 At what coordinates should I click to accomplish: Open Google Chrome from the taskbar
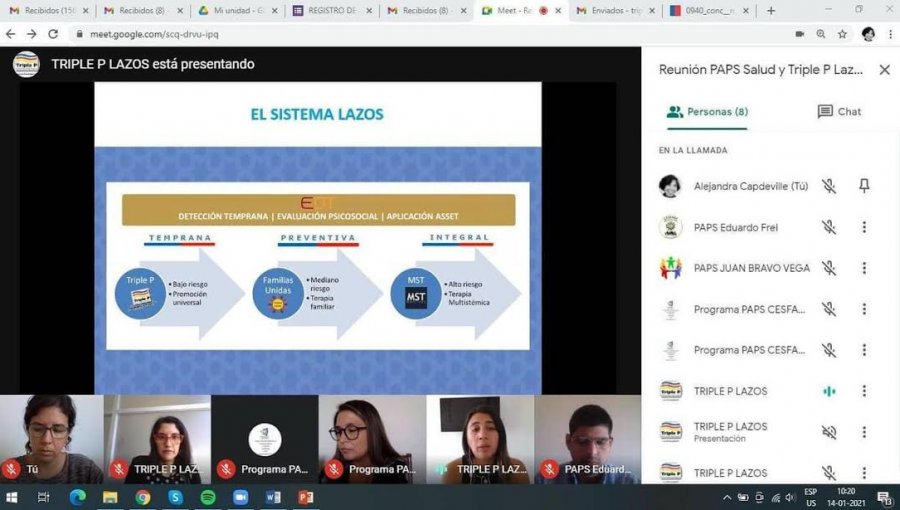[143, 497]
